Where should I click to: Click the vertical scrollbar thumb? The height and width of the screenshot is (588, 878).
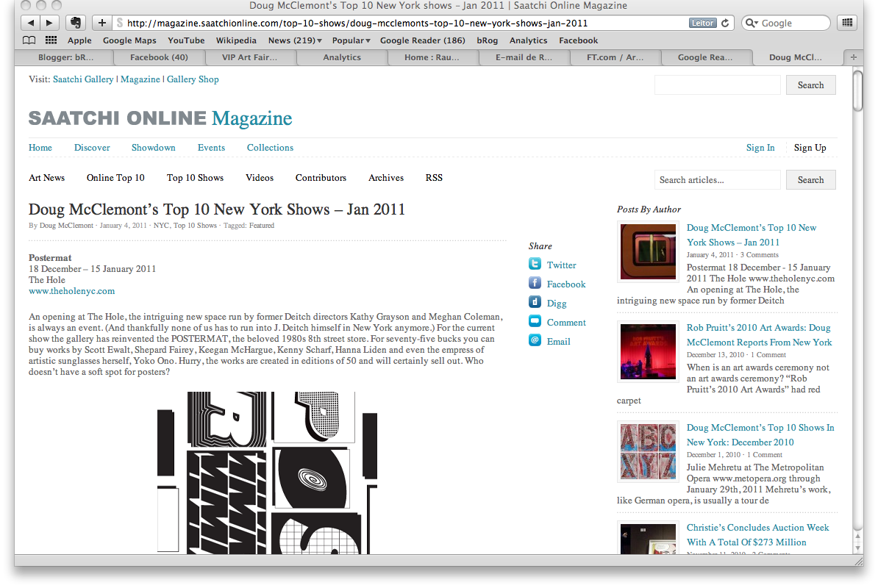click(x=857, y=90)
